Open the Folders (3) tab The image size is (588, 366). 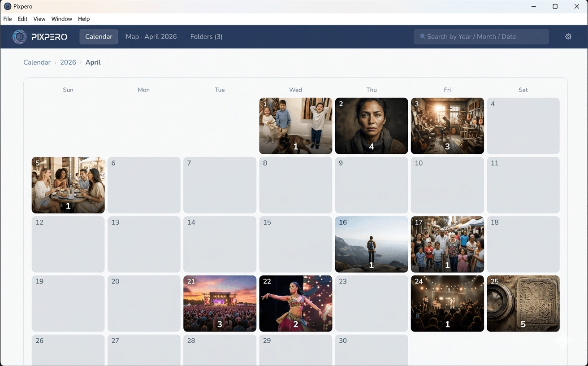(207, 37)
